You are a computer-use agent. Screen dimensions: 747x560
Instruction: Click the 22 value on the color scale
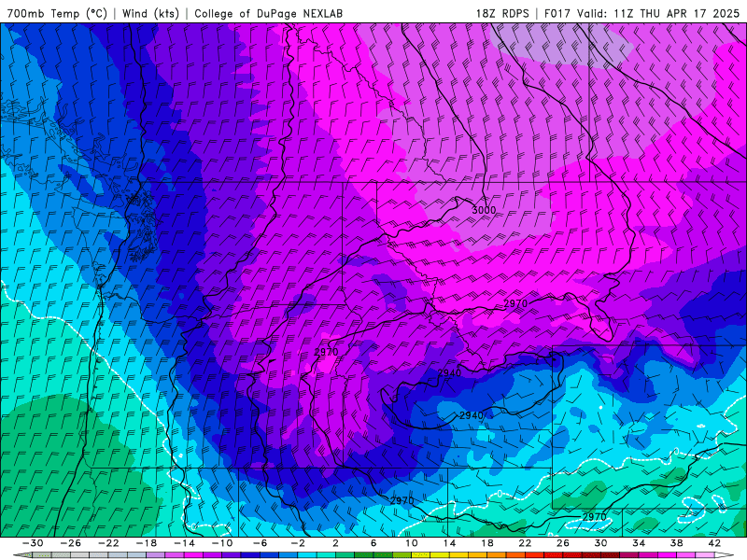(x=525, y=543)
